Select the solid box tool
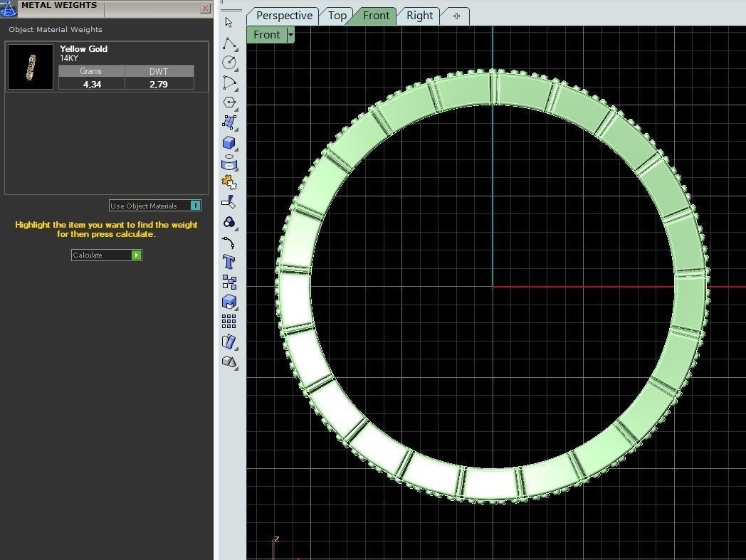 point(229,143)
